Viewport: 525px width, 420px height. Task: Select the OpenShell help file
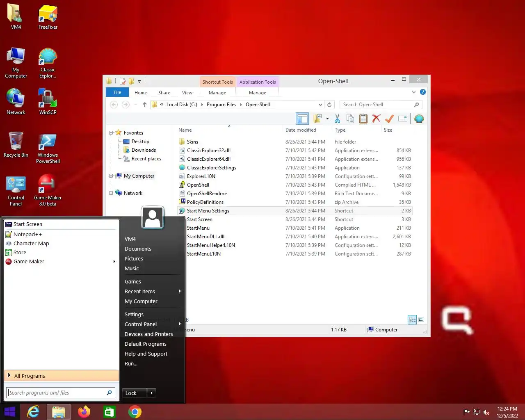point(198,185)
